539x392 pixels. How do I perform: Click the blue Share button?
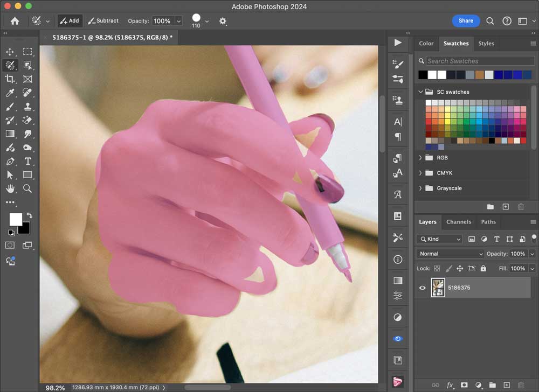tap(466, 21)
